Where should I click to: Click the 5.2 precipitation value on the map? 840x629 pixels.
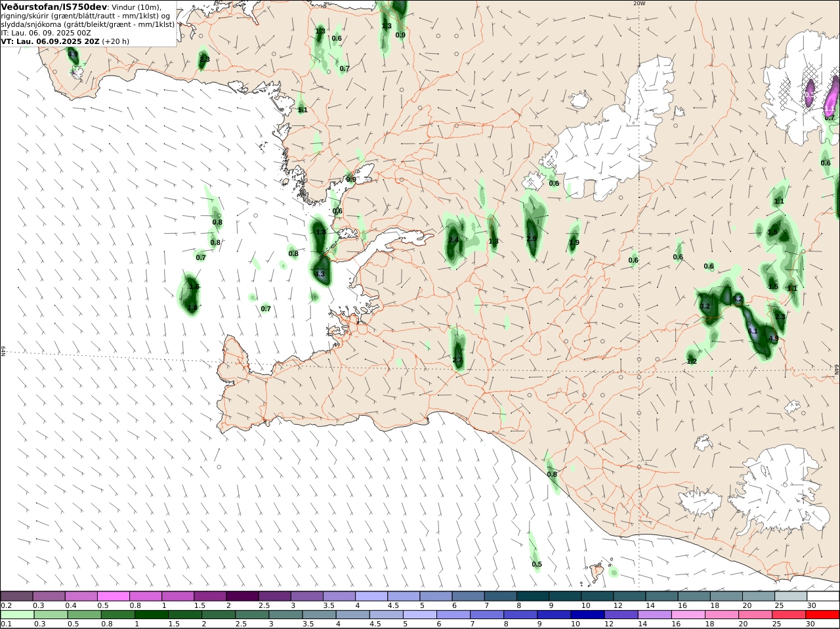[738, 299]
